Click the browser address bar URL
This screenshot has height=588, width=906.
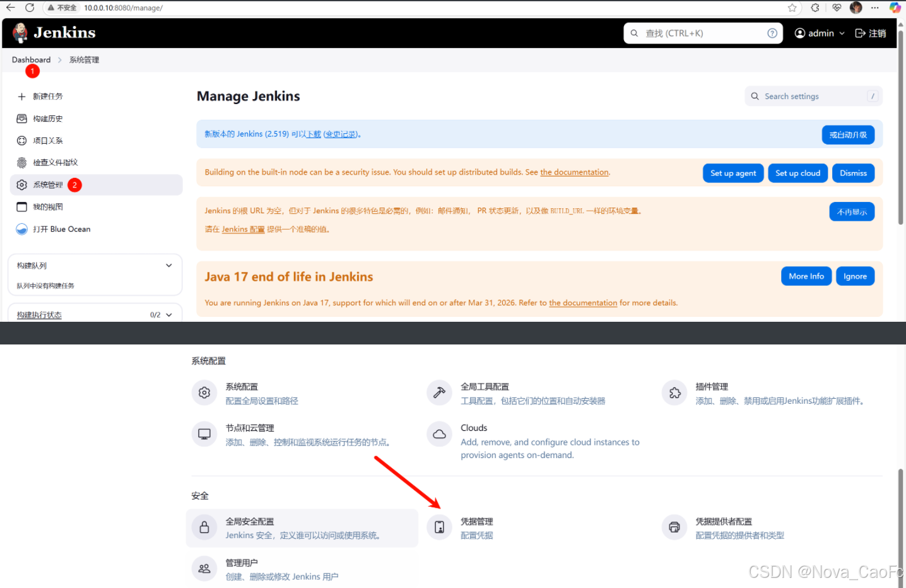[124, 8]
